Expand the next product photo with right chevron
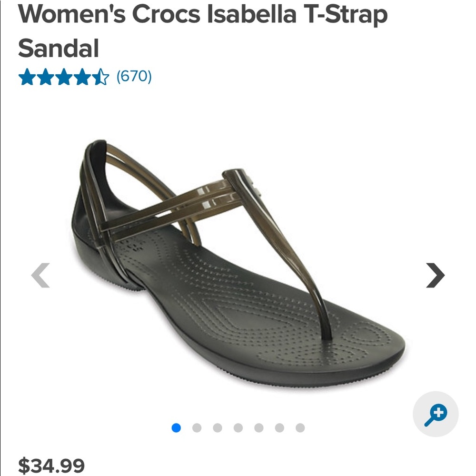 (435, 275)
